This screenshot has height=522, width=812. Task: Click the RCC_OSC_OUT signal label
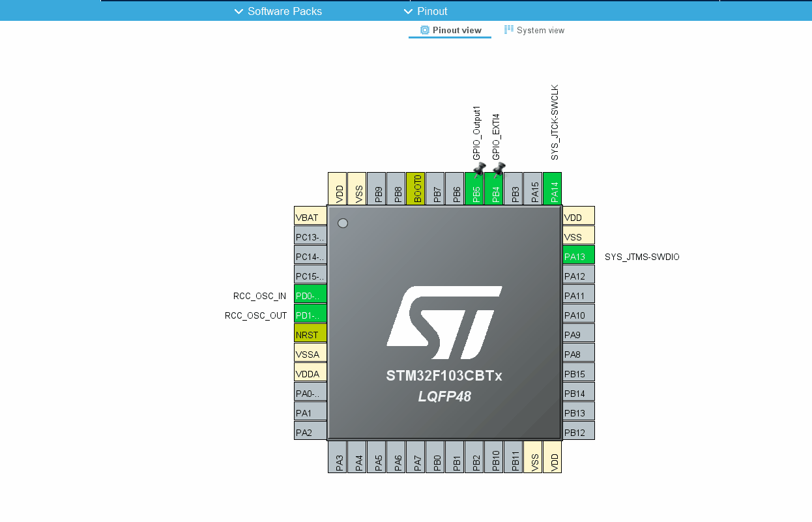pos(255,315)
